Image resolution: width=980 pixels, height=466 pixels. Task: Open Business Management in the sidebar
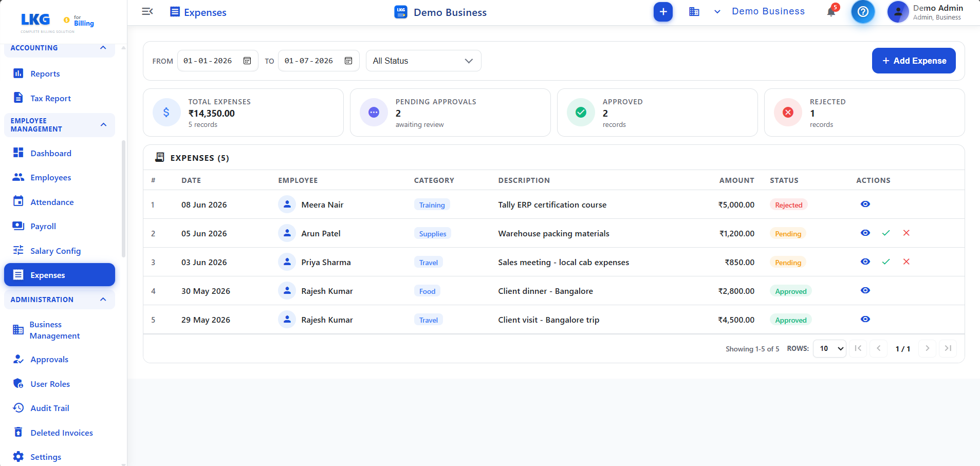point(60,330)
